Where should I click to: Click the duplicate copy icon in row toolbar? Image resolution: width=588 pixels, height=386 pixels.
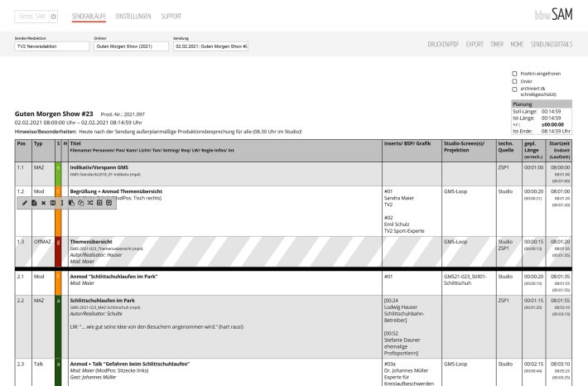pyautogui.click(x=80, y=203)
